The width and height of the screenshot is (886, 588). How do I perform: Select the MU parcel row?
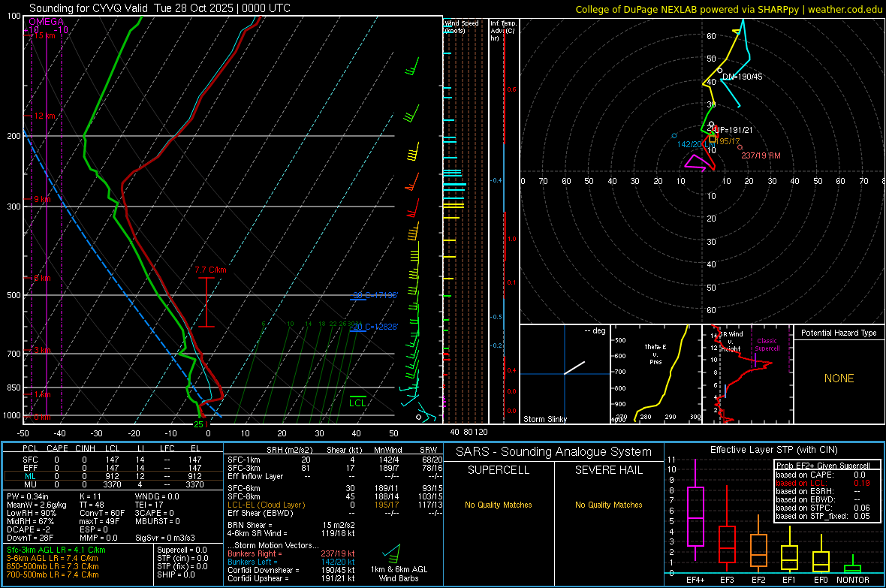point(113,484)
